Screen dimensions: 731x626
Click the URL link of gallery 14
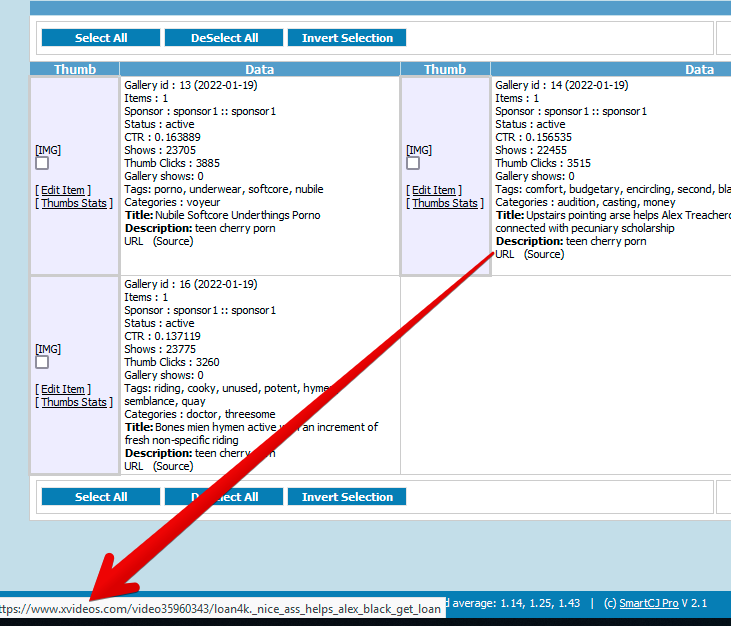click(x=504, y=255)
